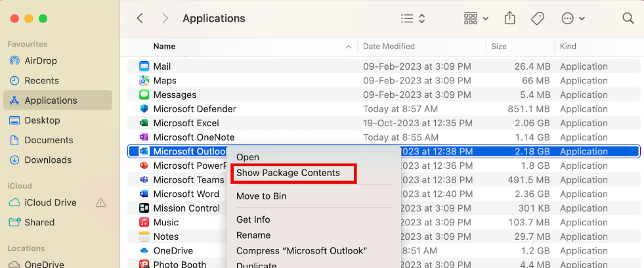644x268 pixels.
Task: Click the 103.7 MB size value
Action: tap(528, 223)
